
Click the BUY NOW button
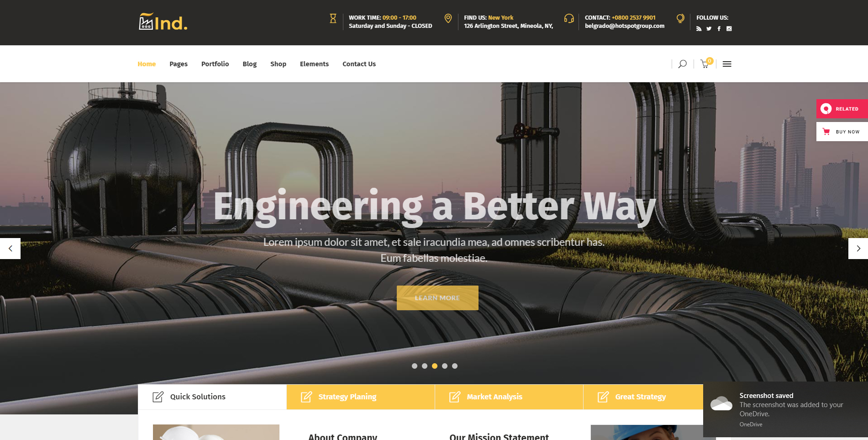pyautogui.click(x=842, y=132)
